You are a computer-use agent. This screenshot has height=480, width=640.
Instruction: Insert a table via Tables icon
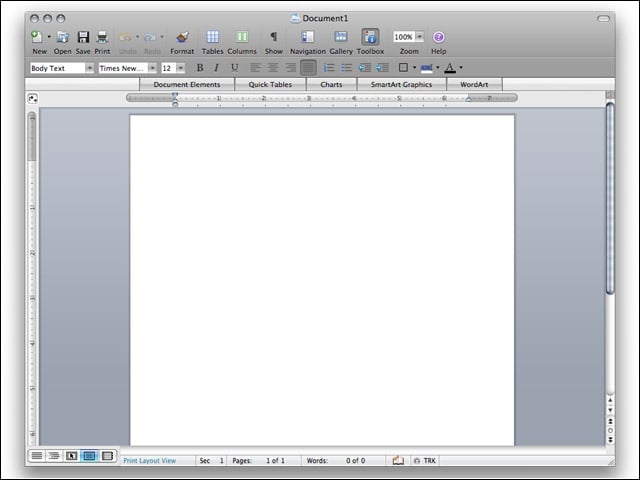(x=213, y=37)
